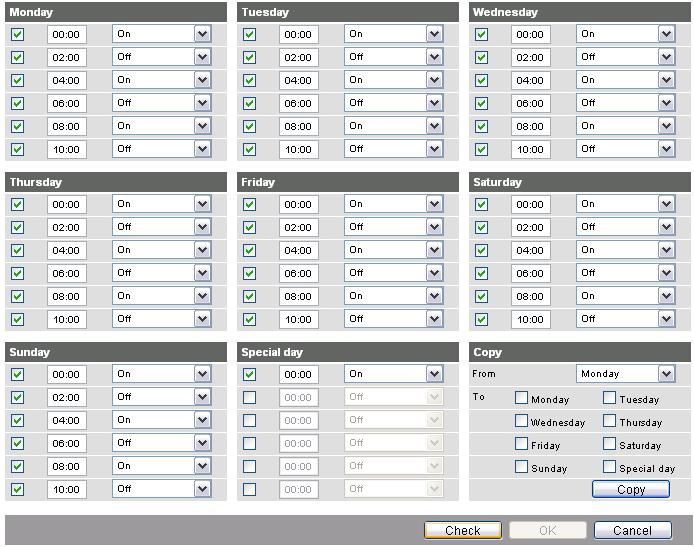Open Special day 00:00 On dropdown
The image size is (694, 547).
[393, 374]
